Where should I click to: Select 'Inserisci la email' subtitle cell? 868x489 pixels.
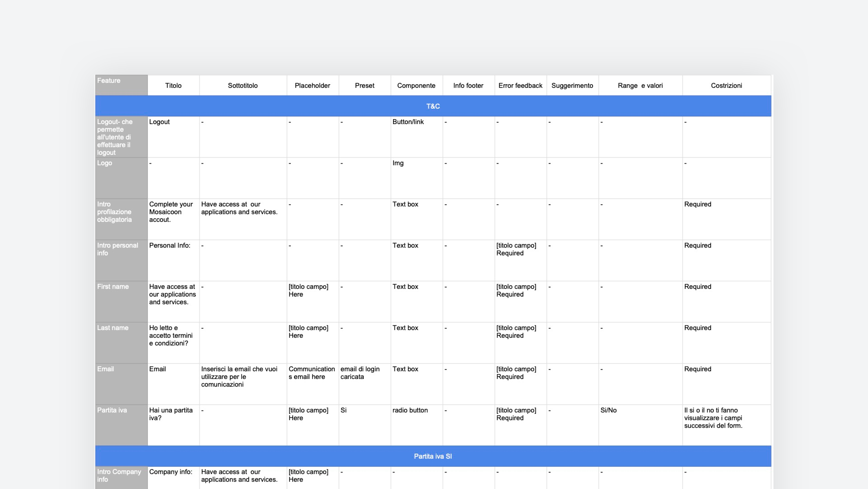click(243, 384)
